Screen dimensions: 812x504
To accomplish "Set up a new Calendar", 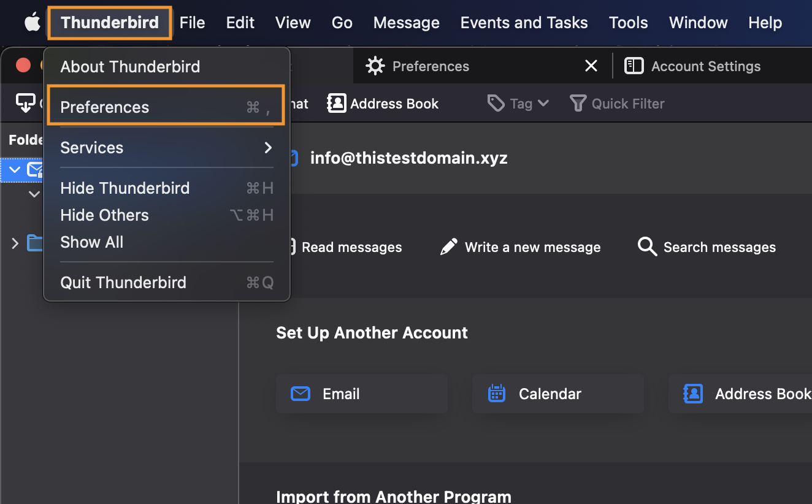I will [558, 394].
